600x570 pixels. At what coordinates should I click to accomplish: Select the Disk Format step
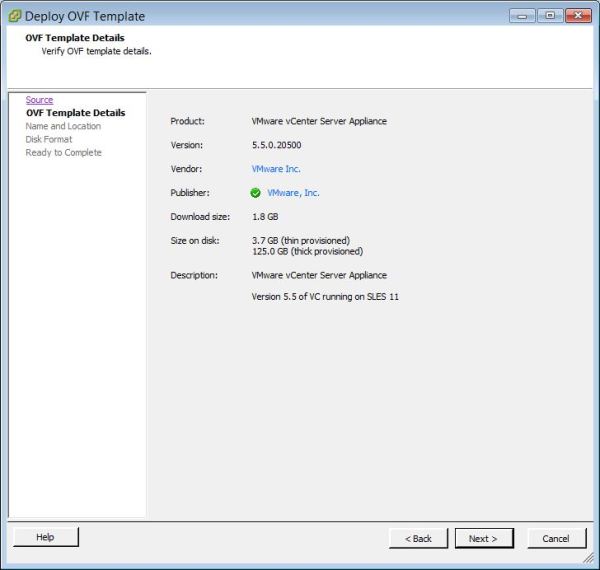click(49, 140)
